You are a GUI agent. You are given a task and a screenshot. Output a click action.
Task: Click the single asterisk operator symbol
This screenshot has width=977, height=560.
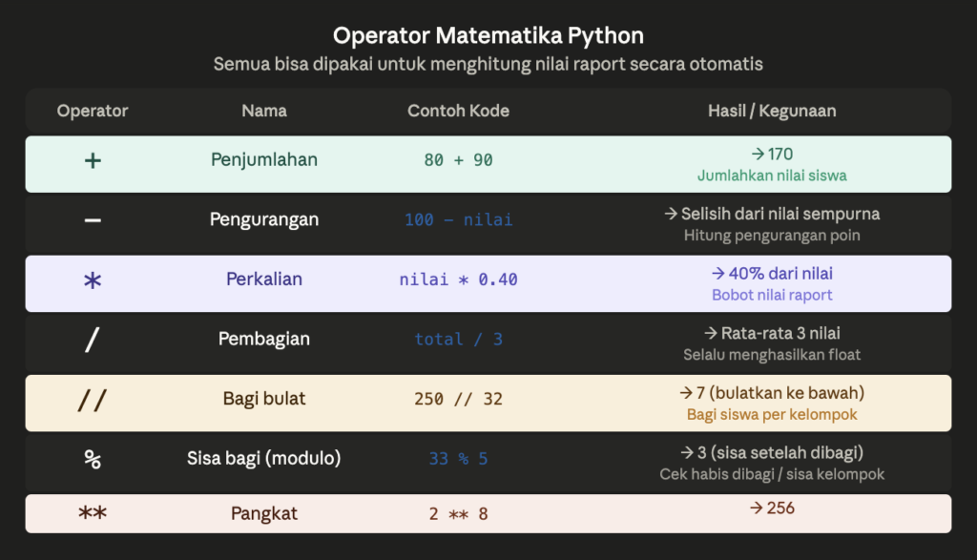pos(93,280)
